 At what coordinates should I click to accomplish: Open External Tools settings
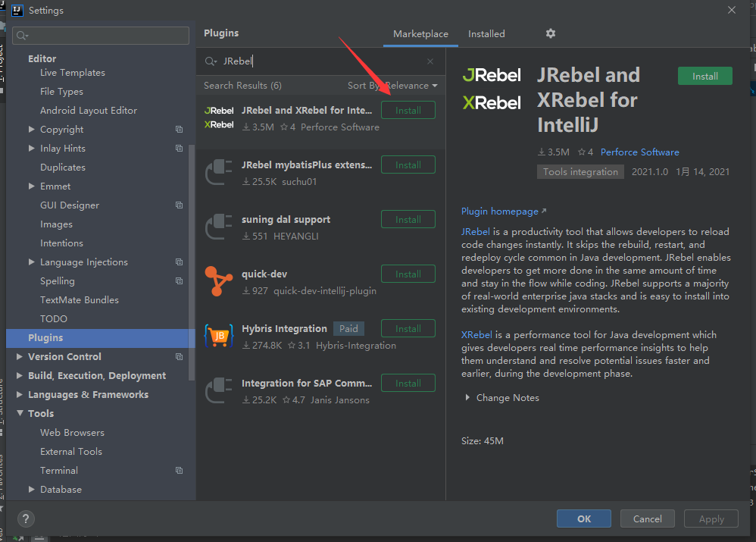(71, 452)
